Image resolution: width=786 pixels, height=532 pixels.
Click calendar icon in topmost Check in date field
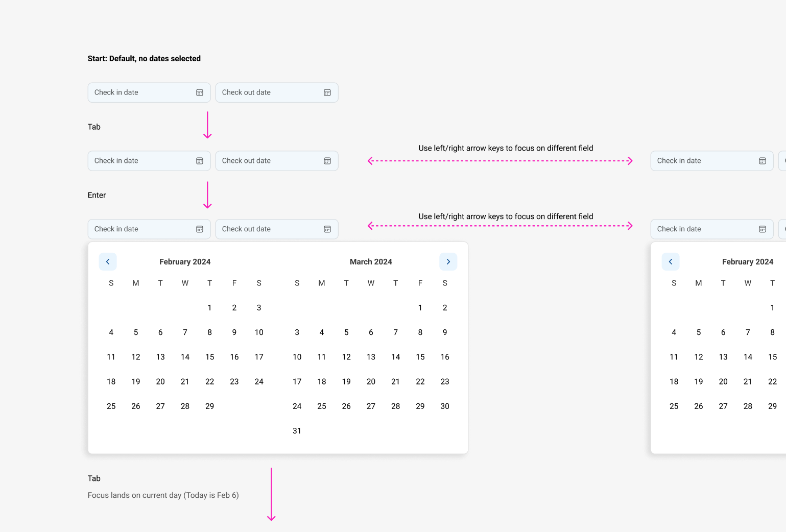[200, 92]
